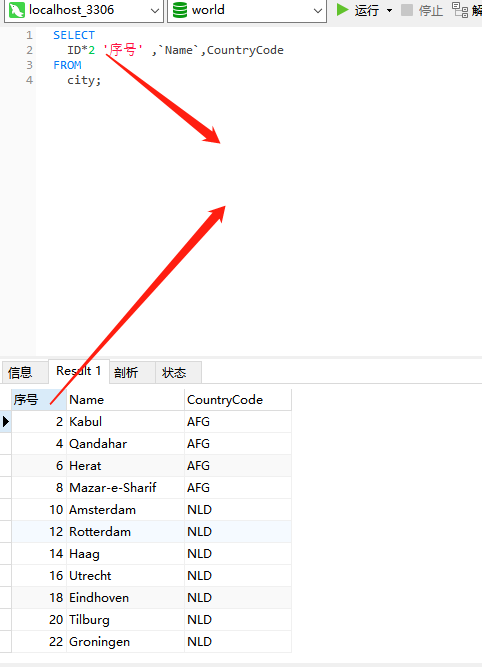Select the Qandahar cell

(x=125, y=444)
